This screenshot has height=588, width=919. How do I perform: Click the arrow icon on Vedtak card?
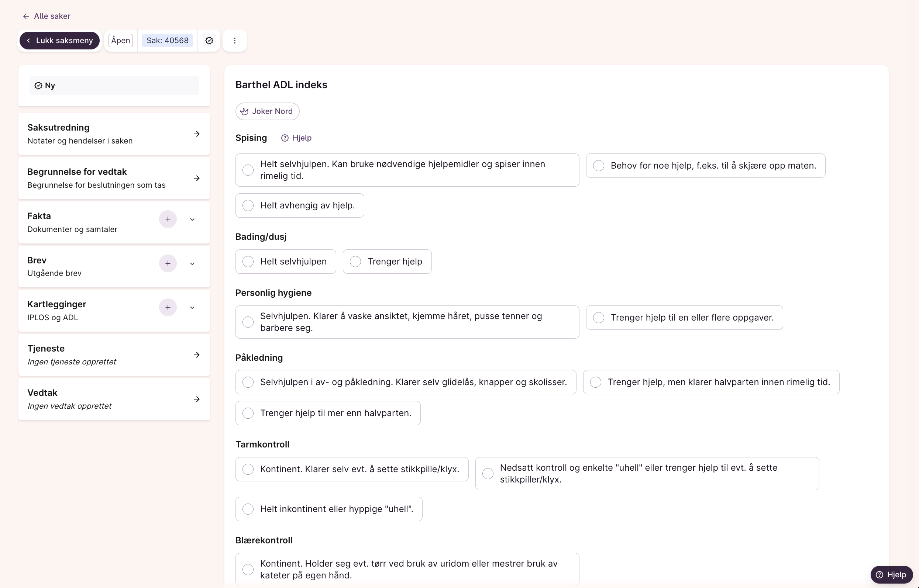197,399
